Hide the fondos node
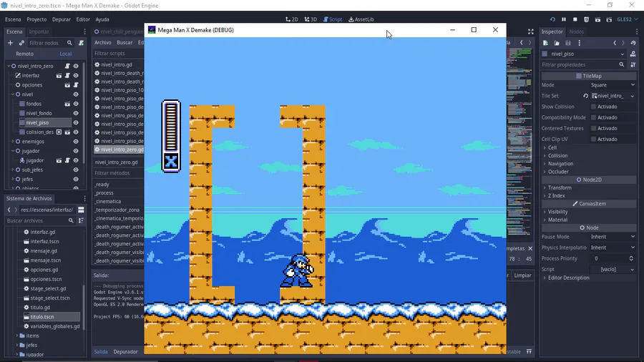This screenshot has width=644, height=362. (x=76, y=104)
